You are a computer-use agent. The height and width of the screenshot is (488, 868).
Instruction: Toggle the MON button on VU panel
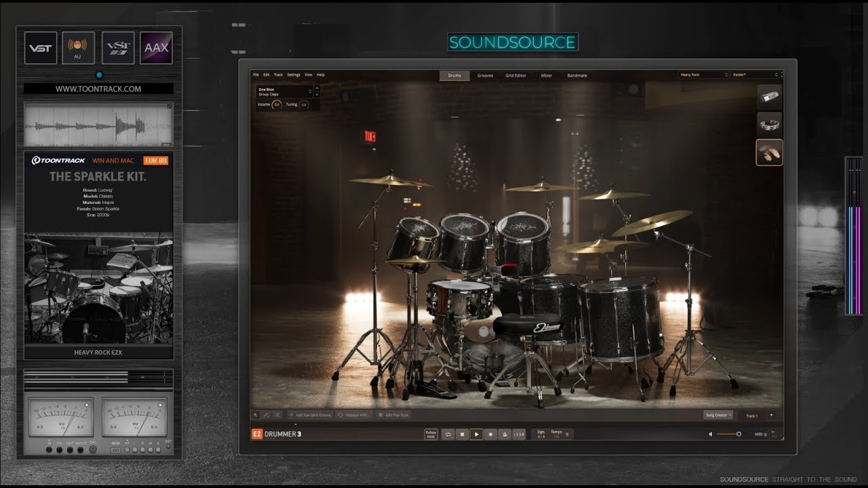pyautogui.click(x=116, y=450)
